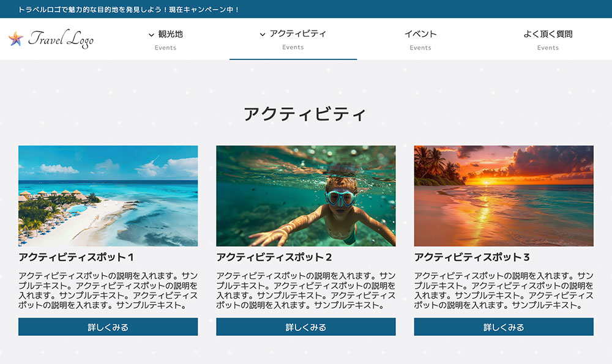Open the snorkeling boy underwater photo
This screenshot has height=364, width=612.
coord(306,196)
